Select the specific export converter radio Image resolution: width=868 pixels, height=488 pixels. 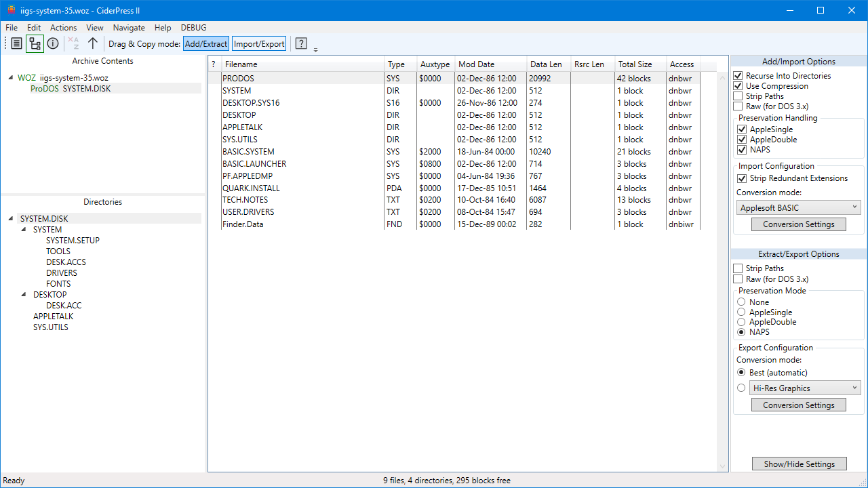point(741,388)
